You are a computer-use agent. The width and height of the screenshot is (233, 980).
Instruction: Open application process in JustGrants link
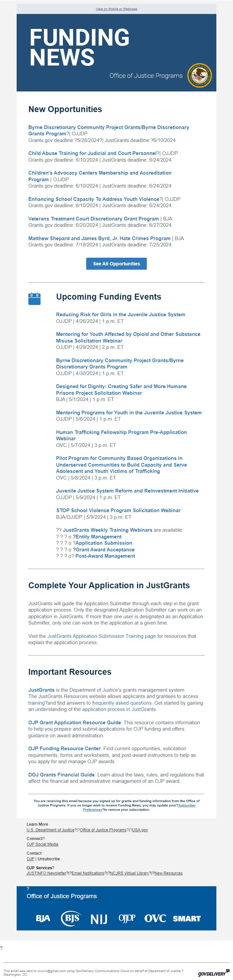click(119, 710)
